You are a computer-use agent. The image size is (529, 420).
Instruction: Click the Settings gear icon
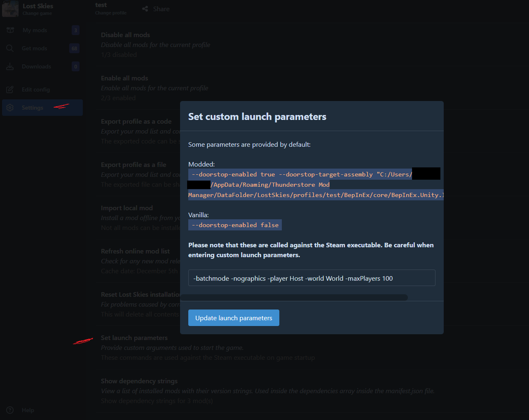click(x=10, y=107)
